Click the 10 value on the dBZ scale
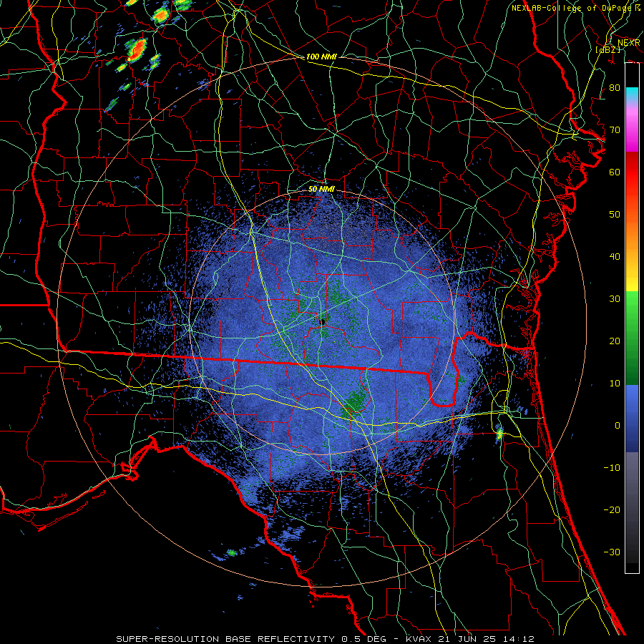Viewport: 644px width, 644px height. (615, 384)
